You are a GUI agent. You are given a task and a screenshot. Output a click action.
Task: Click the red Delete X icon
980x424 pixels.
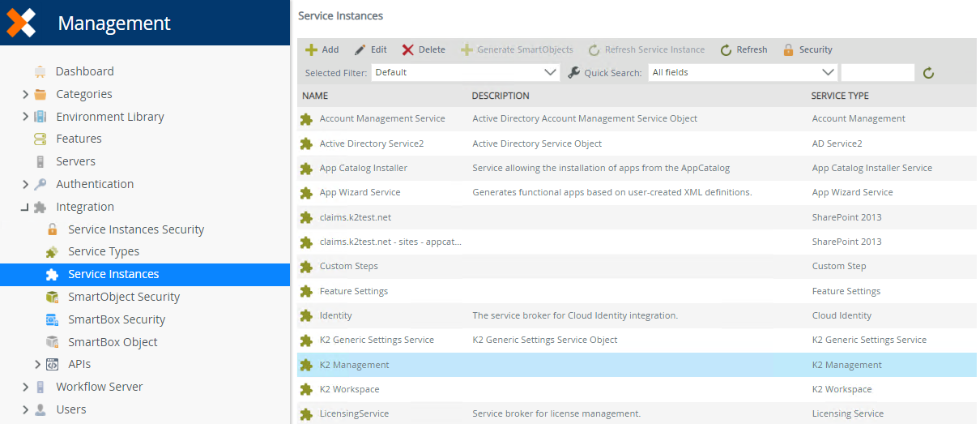(408, 50)
